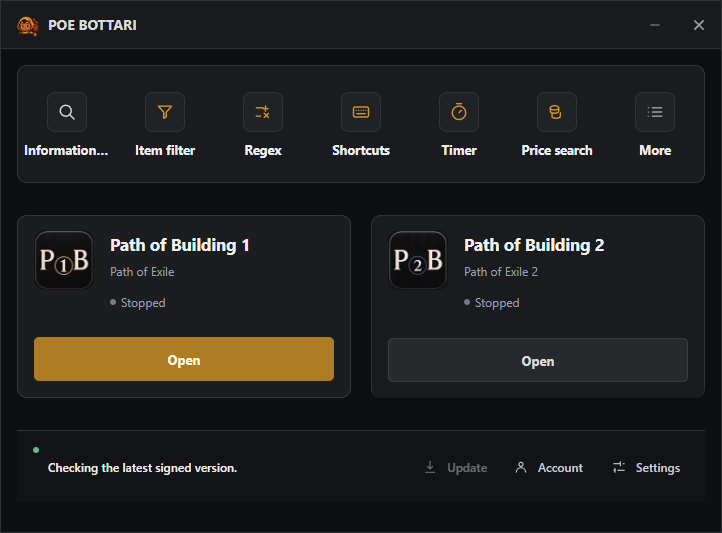Click the "Price search" label
Viewport: 722px width, 533px height.
(557, 151)
